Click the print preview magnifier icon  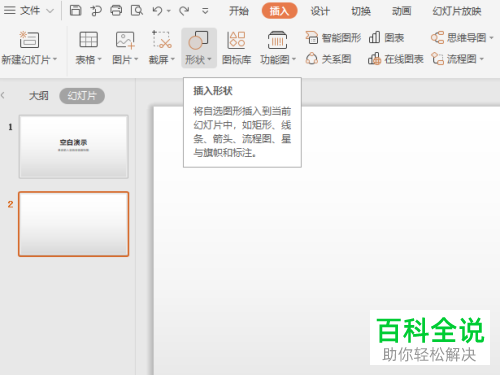pos(137,11)
